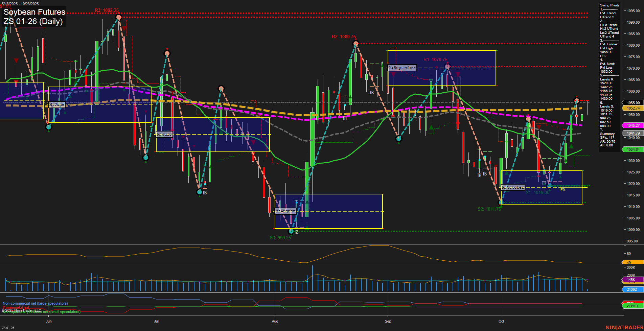Viewport: 644px width, 331px height.
Task: Click the teal pivot dot at the August swing low
Action: [291, 231]
